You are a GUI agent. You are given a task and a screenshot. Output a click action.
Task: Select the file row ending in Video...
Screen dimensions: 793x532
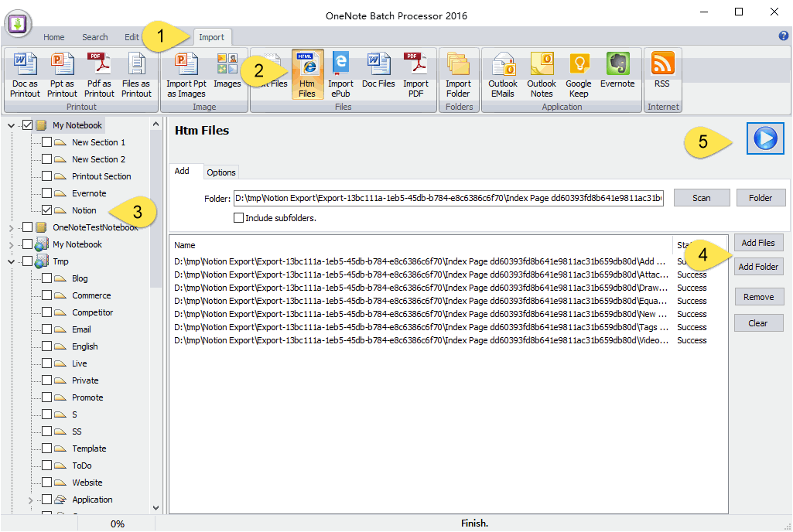click(448, 340)
